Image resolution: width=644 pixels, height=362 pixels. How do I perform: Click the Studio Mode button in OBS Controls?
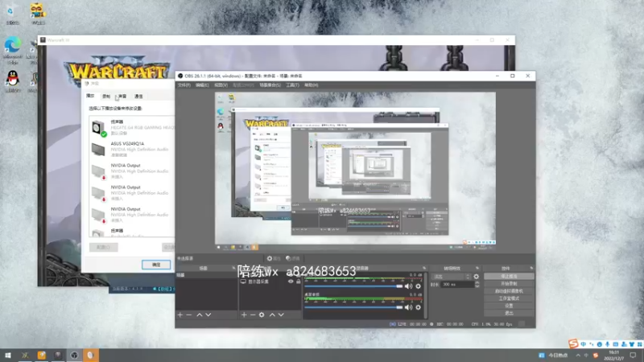[509, 298]
